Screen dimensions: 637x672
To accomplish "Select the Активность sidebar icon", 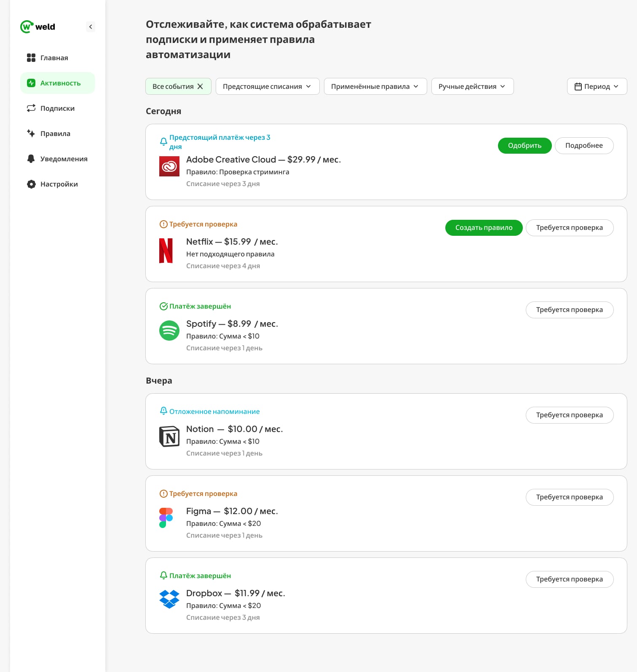I will pyautogui.click(x=31, y=83).
